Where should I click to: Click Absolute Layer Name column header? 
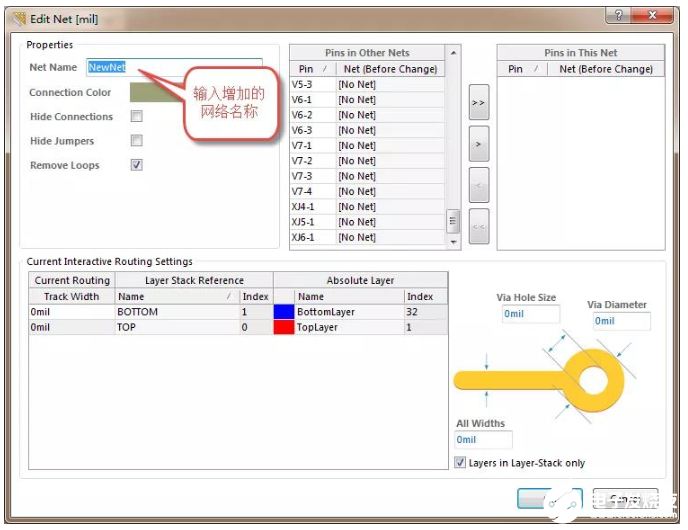pos(349,297)
